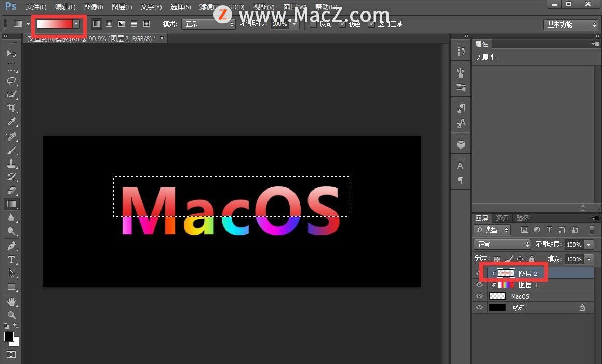Open the 3D panel cube icon
602x364 pixels.
pyautogui.click(x=461, y=144)
